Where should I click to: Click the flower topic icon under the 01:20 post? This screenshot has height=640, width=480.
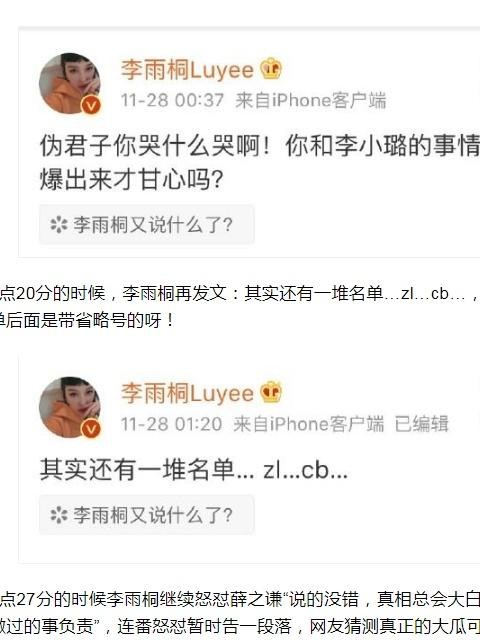59,515
